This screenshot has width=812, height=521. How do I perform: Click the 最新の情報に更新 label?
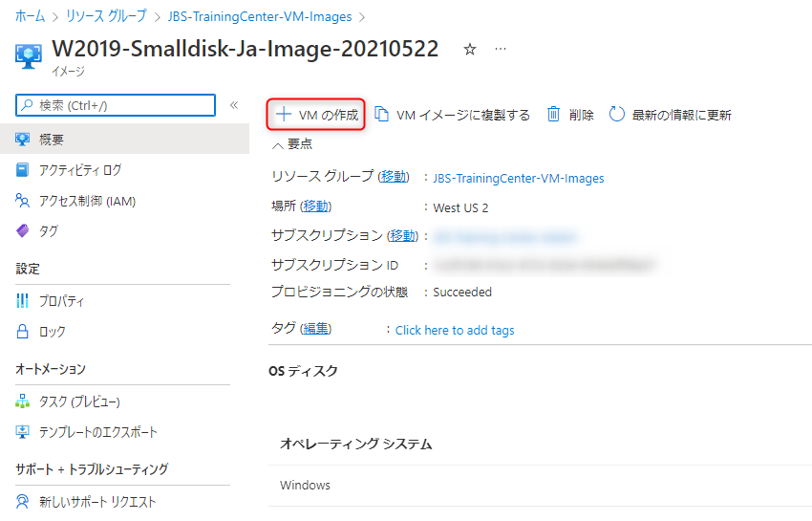pos(681,115)
